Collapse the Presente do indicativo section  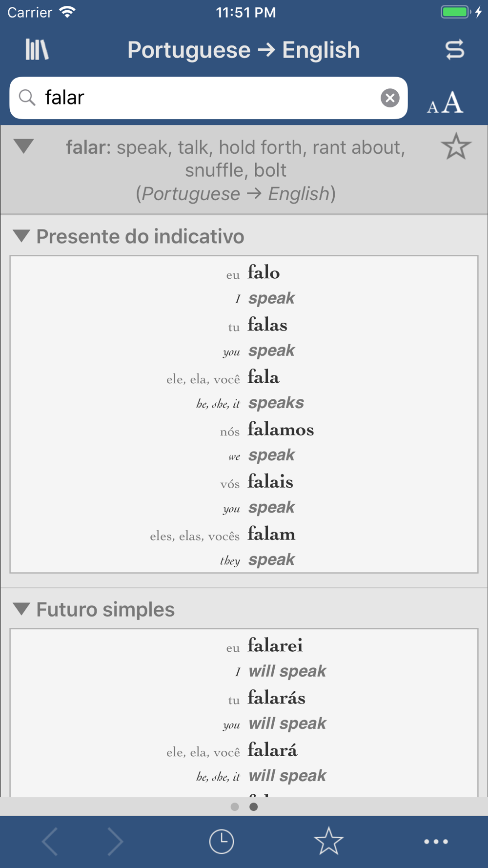[x=21, y=236]
